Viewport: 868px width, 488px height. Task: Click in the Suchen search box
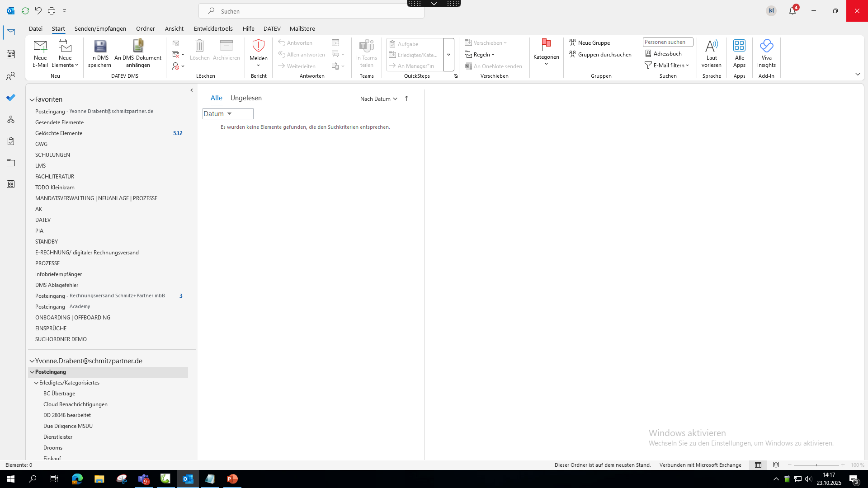[x=311, y=11]
